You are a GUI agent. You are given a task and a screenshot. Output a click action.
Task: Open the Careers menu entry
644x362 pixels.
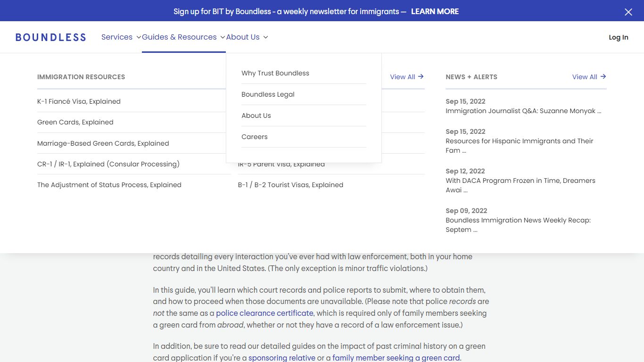(x=255, y=137)
